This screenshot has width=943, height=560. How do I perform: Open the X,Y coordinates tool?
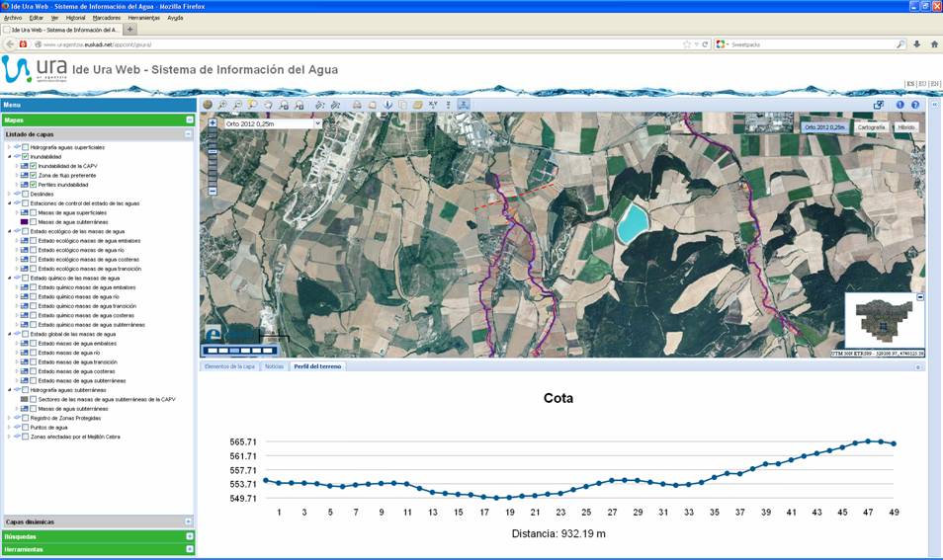tap(433, 105)
